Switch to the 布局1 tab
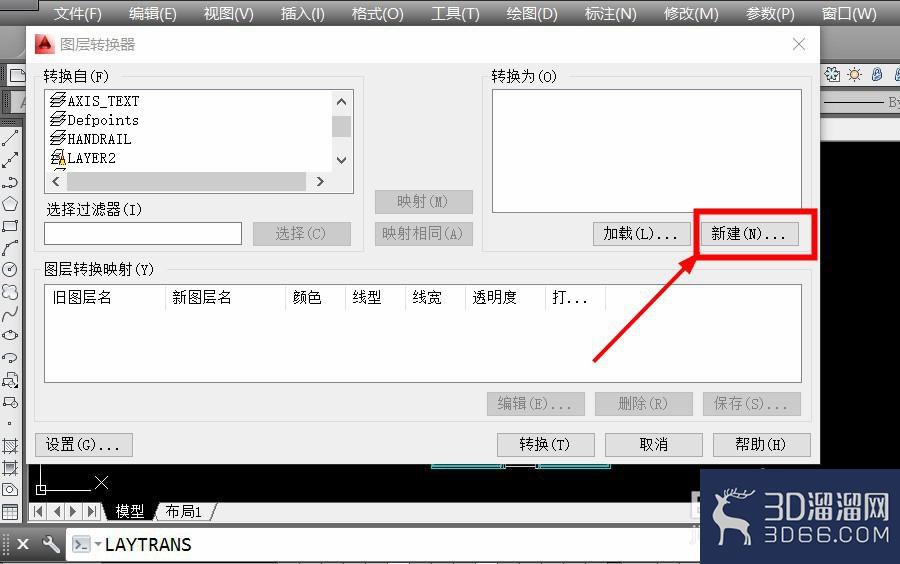The height and width of the screenshot is (564, 900). coord(184,511)
